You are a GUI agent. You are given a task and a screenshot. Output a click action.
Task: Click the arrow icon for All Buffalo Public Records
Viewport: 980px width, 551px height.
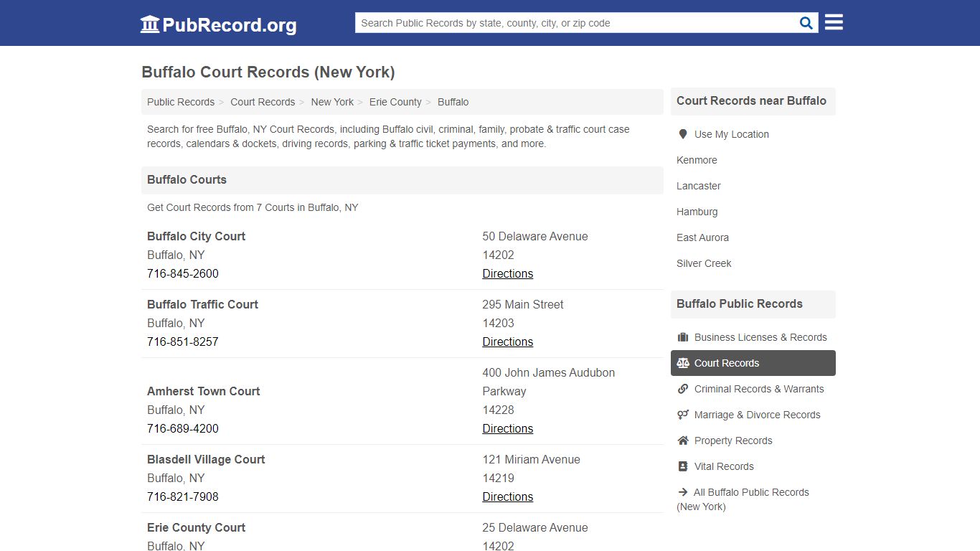pyautogui.click(x=683, y=492)
